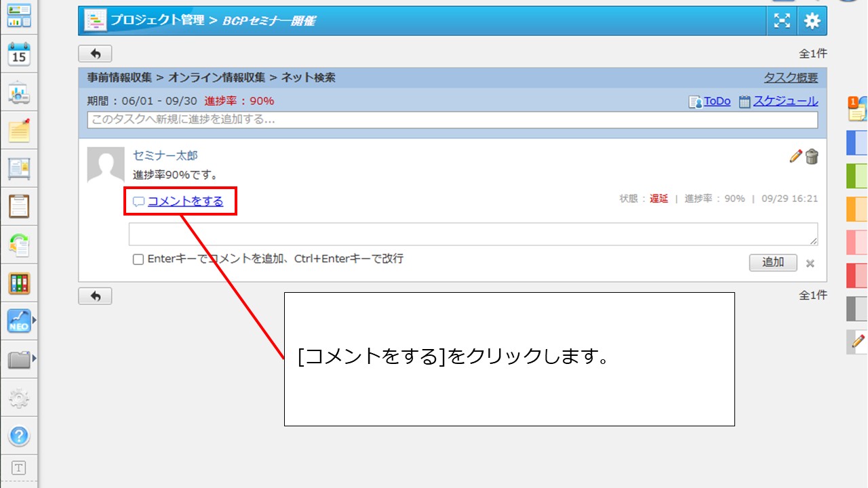Expand the folder icon's flyout arrow
Image resolution: width=868 pixels, height=488 pixels.
(35, 358)
